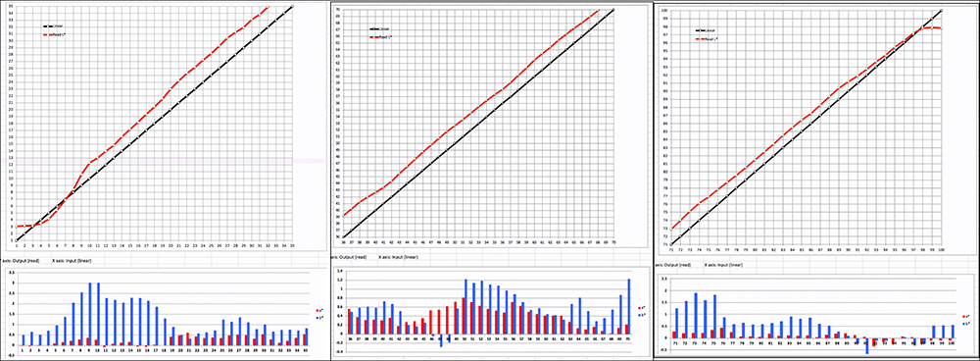Click the Read L* legend entry in the 71–100 chart
This screenshot has height=361, width=980.
click(x=707, y=39)
